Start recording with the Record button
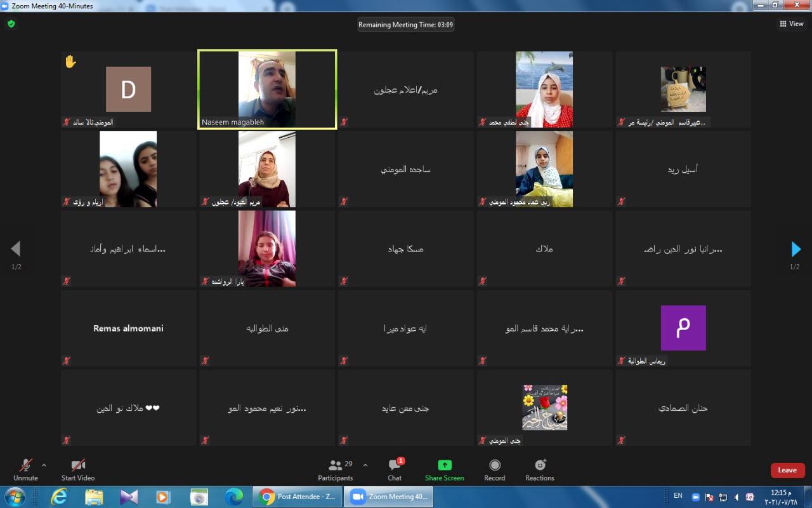This screenshot has height=508, width=812. [x=494, y=470]
